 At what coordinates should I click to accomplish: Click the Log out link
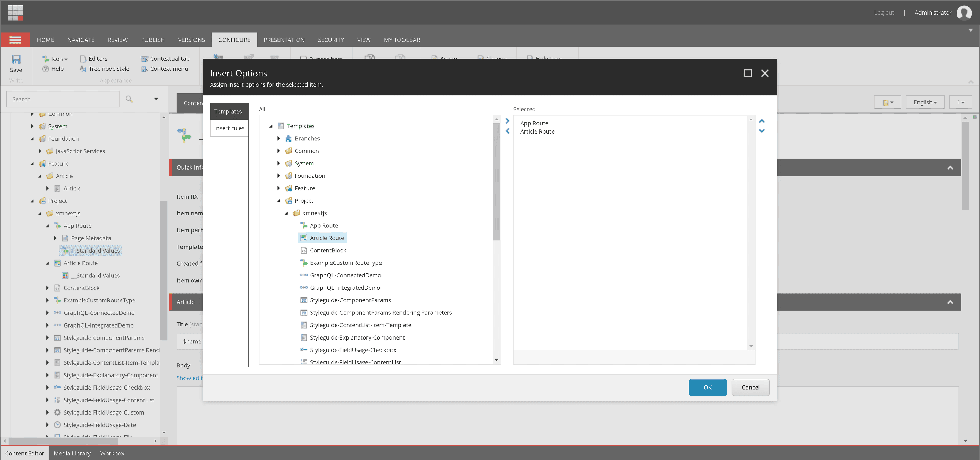884,13
